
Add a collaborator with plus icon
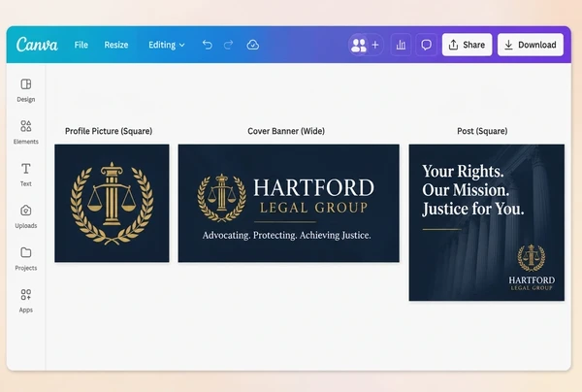pyautogui.click(x=375, y=45)
